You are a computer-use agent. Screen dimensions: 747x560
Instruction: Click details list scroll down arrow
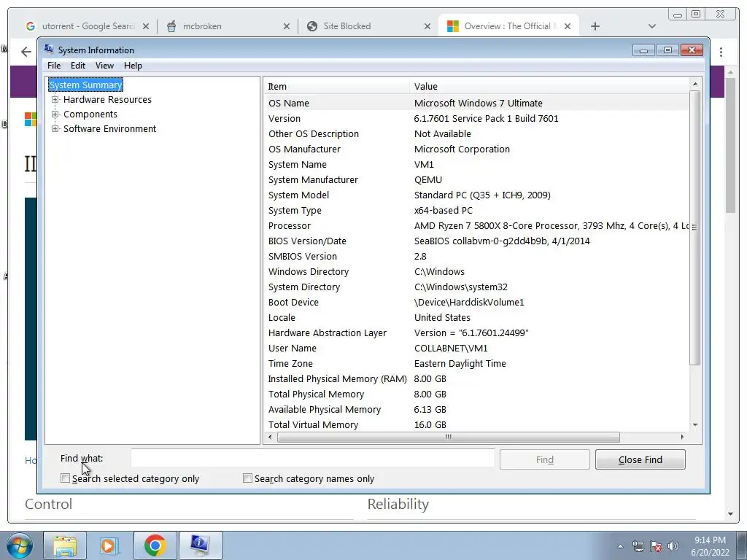695,425
